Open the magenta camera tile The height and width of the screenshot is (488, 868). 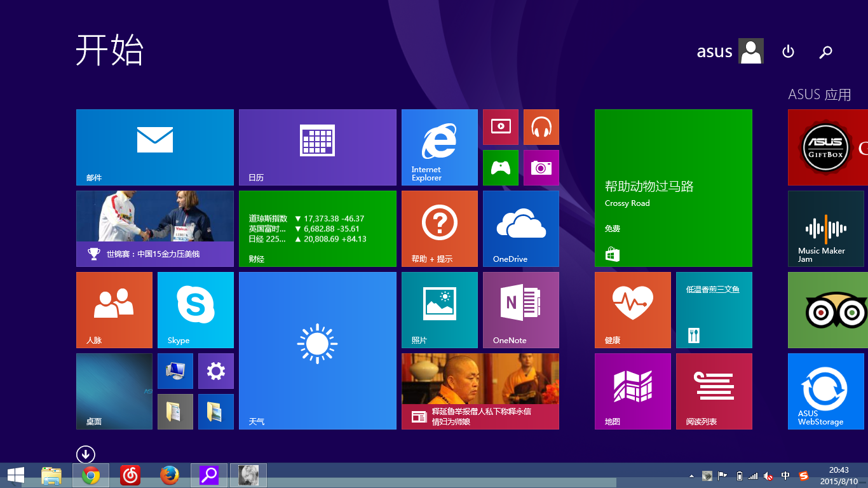[541, 168]
